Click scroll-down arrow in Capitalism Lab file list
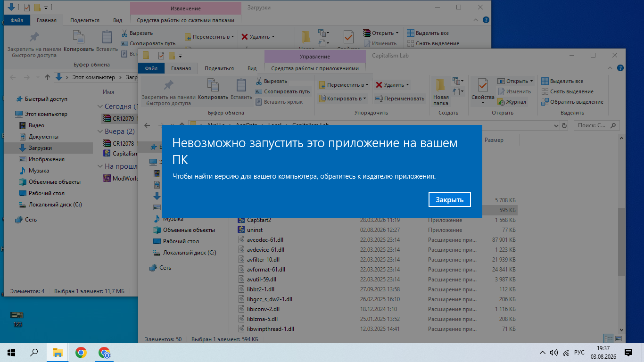Image resolution: width=644 pixels, height=362 pixels. coord(622,330)
